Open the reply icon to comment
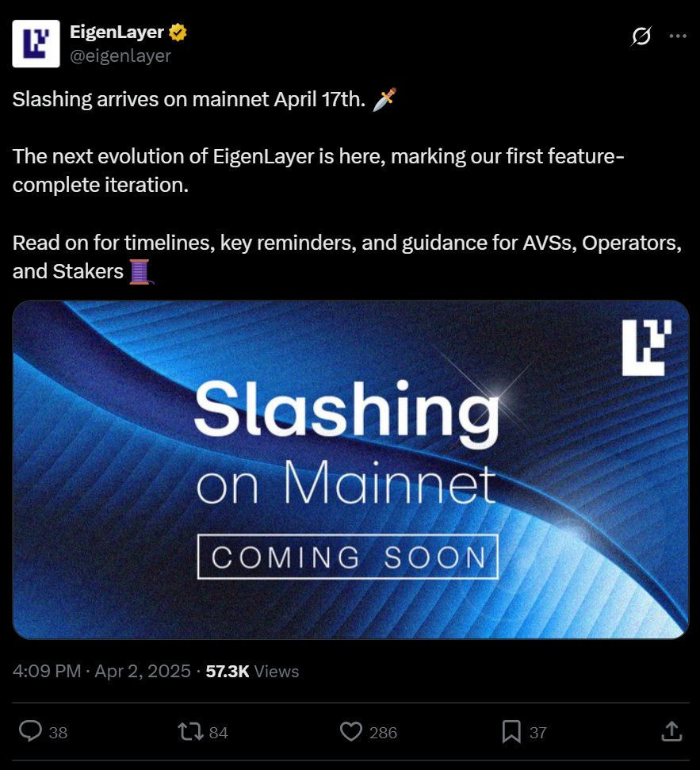Image resolution: width=700 pixels, height=770 pixels. tap(30, 732)
